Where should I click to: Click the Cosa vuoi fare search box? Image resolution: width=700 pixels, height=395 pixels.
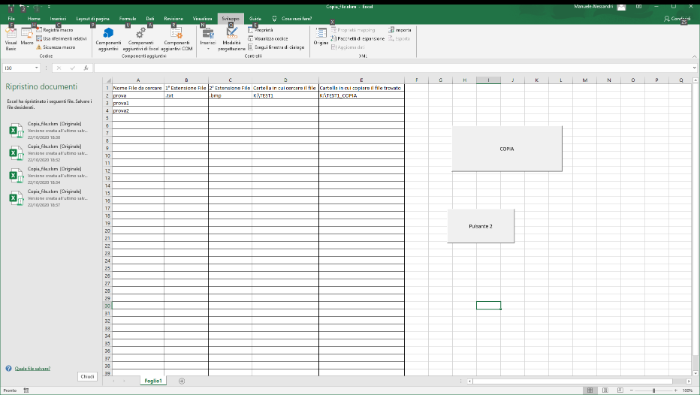(x=292, y=18)
